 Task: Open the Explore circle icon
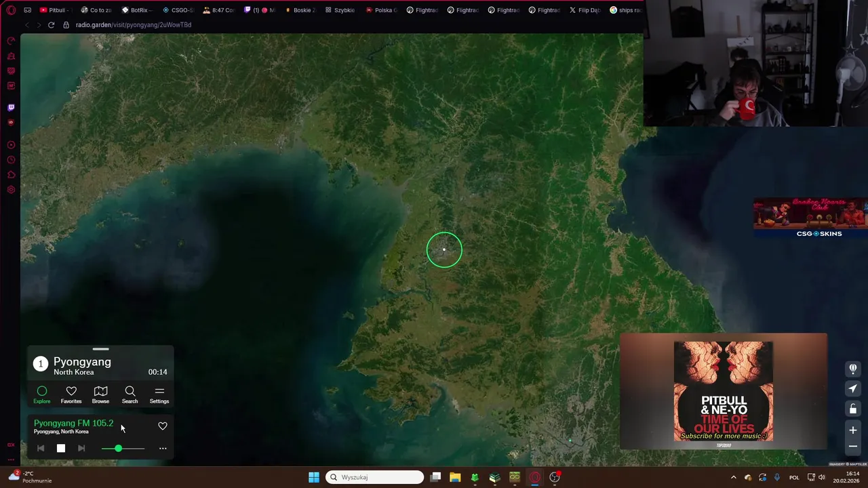click(42, 394)
